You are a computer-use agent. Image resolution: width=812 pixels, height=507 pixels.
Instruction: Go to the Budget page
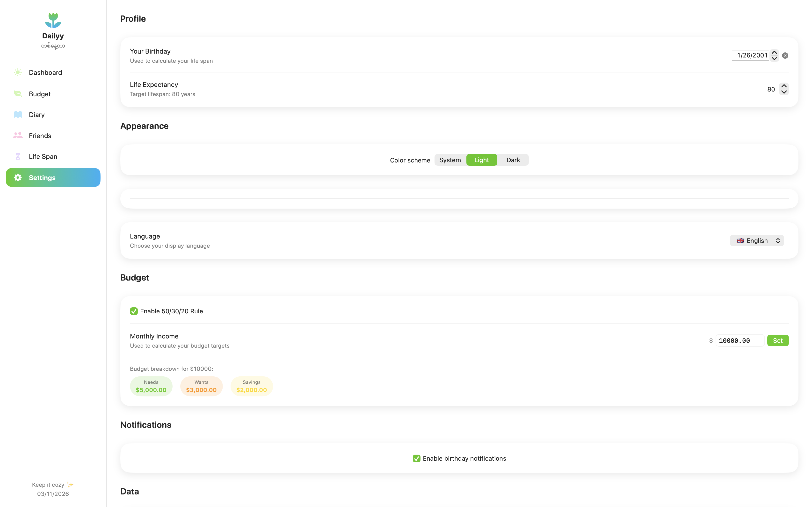40,94
